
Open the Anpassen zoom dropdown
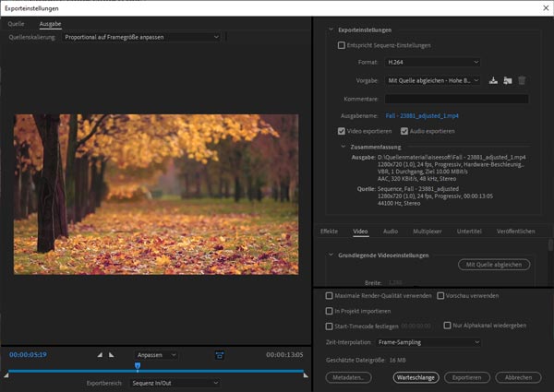(156, 355)
